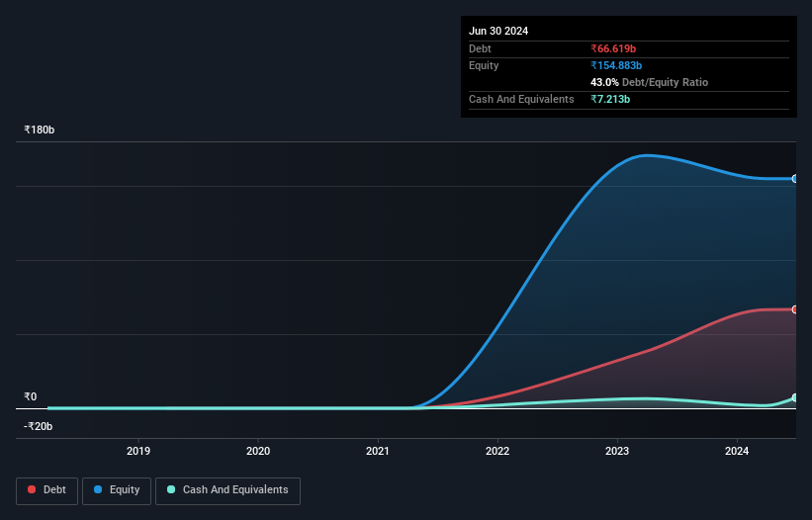812x520 pixels.
Task: Click the 2020 x-axis label
Action: click(258, 451)
